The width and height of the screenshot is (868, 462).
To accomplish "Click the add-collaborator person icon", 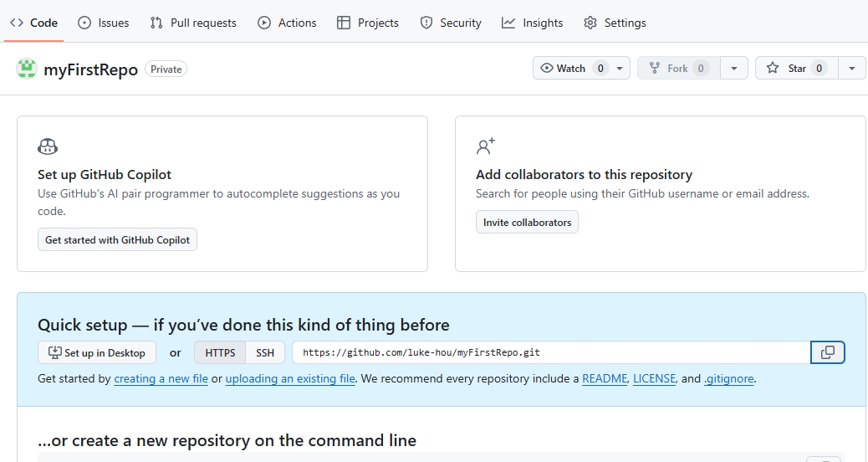I will [486, 146].
